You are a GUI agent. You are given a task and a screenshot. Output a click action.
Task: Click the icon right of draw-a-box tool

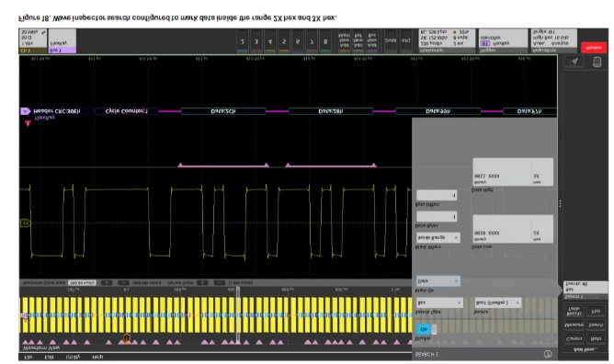pos(597,62)
